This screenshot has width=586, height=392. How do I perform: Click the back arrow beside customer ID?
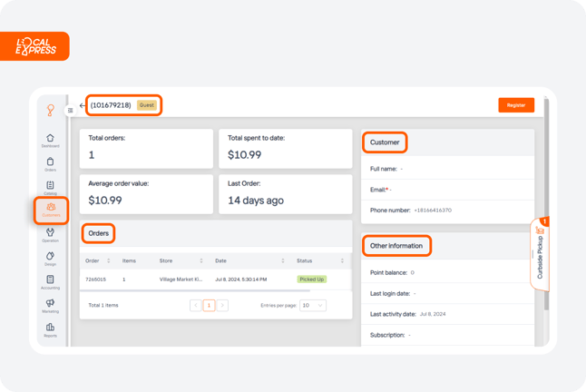83,105
